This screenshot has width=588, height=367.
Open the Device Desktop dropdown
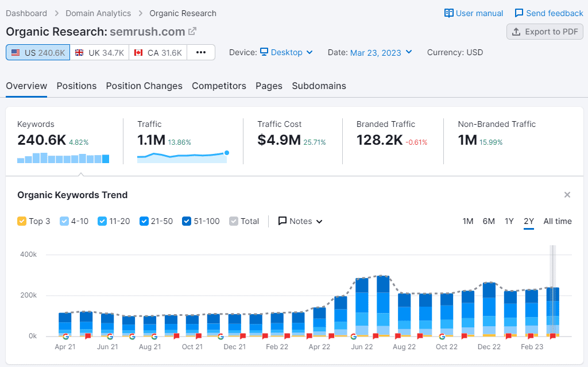point(287,52)
